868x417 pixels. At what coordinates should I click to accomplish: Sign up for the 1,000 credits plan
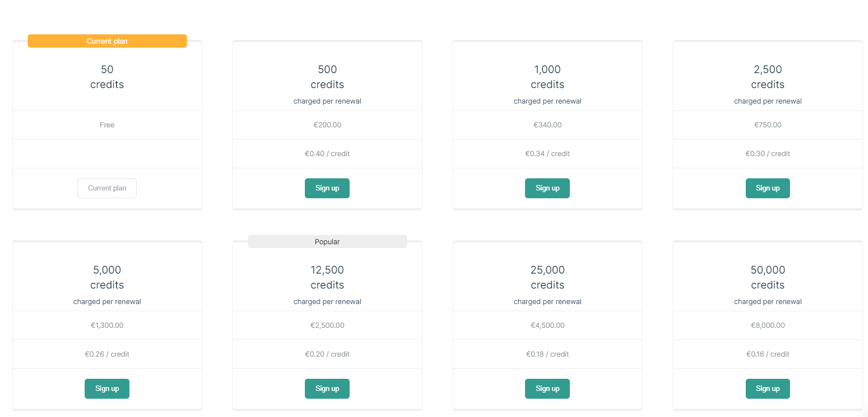coord(547,188)
